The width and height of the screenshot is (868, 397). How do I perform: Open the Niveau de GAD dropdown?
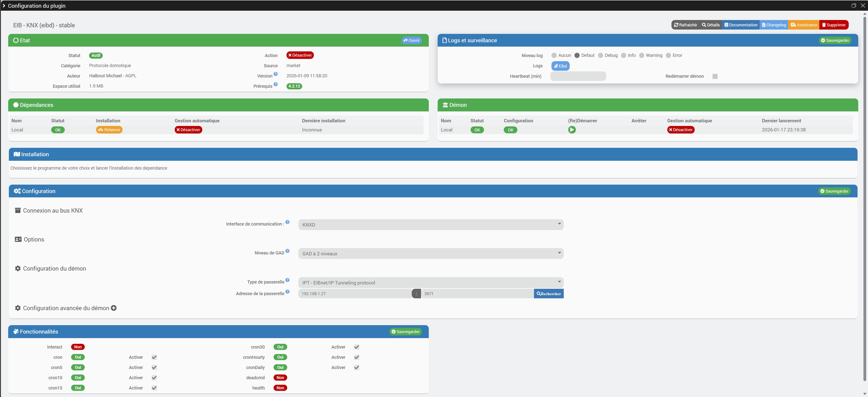click(x=431, y=254)
